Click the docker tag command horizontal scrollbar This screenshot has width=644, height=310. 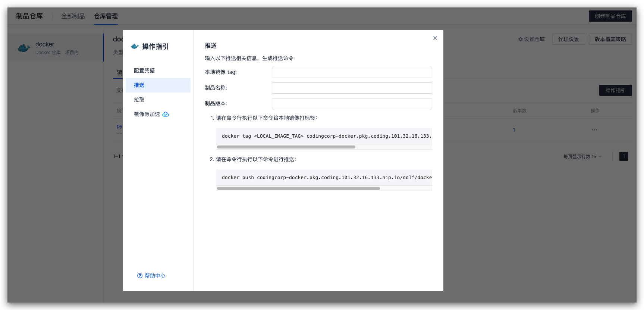pos(286,147)
